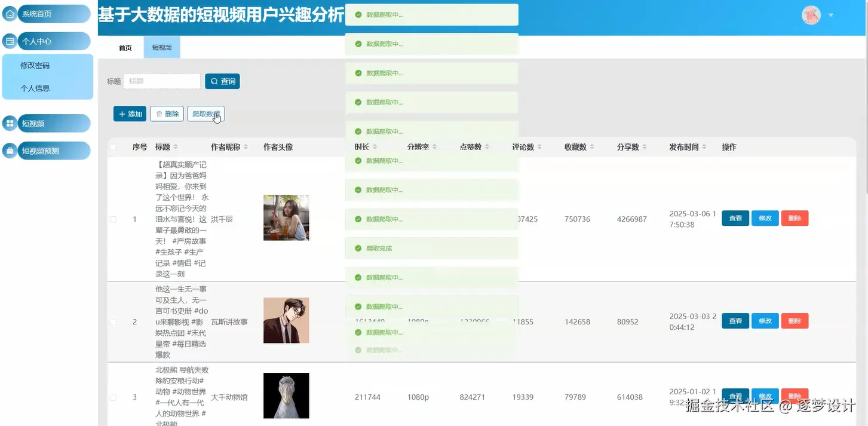Click red 删除 for the 瓦斯讲故事 row
Viewport: 868px width, 426px height.
(795, 321)
